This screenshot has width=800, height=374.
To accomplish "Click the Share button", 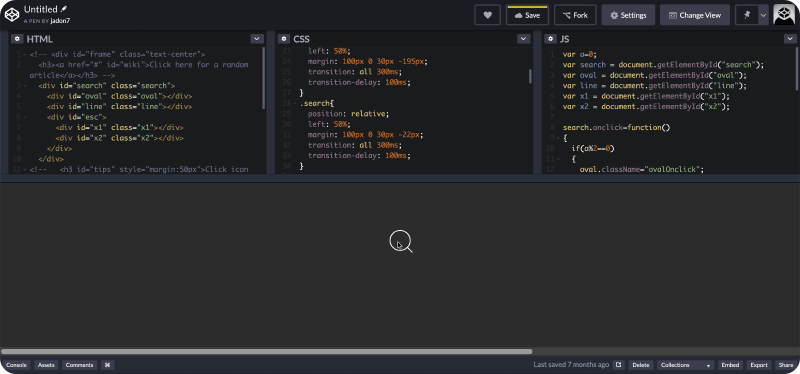I will (x=786, y=365).
